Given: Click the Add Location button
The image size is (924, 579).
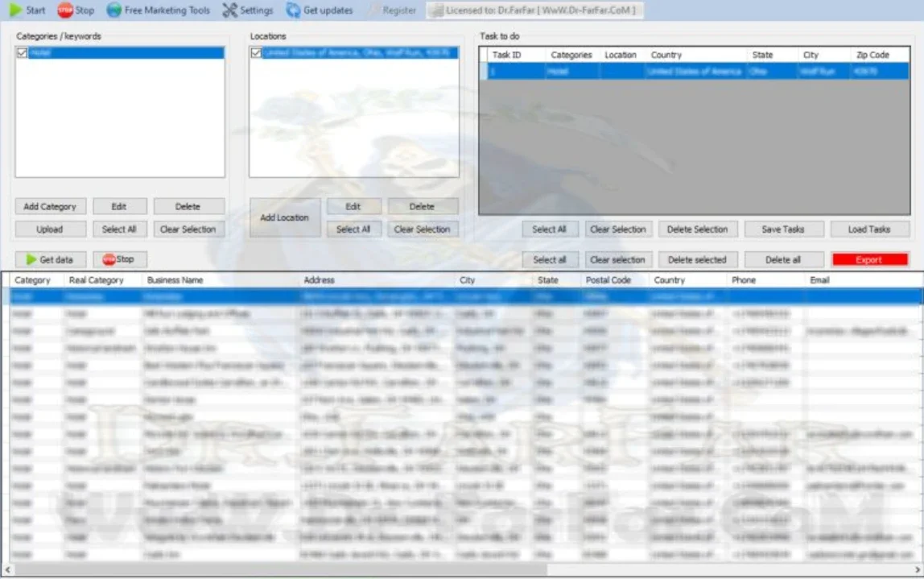Looking at the screenshot, I should click(285, 217).
